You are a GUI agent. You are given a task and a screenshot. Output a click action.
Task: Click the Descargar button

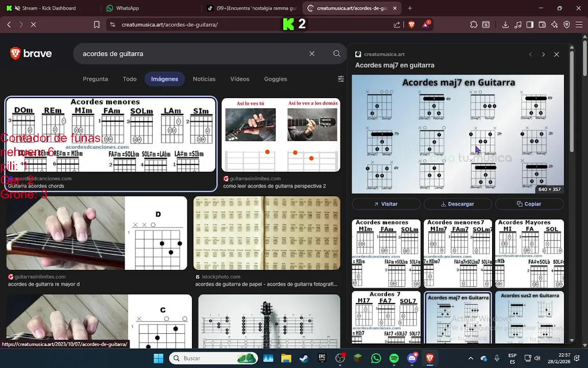click(x=457, y=204)
